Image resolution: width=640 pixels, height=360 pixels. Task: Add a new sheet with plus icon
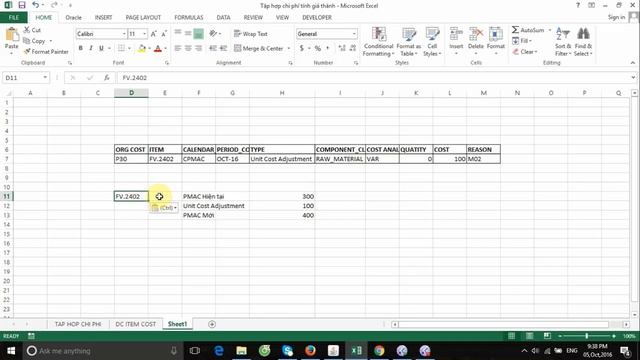click(212, 324)
